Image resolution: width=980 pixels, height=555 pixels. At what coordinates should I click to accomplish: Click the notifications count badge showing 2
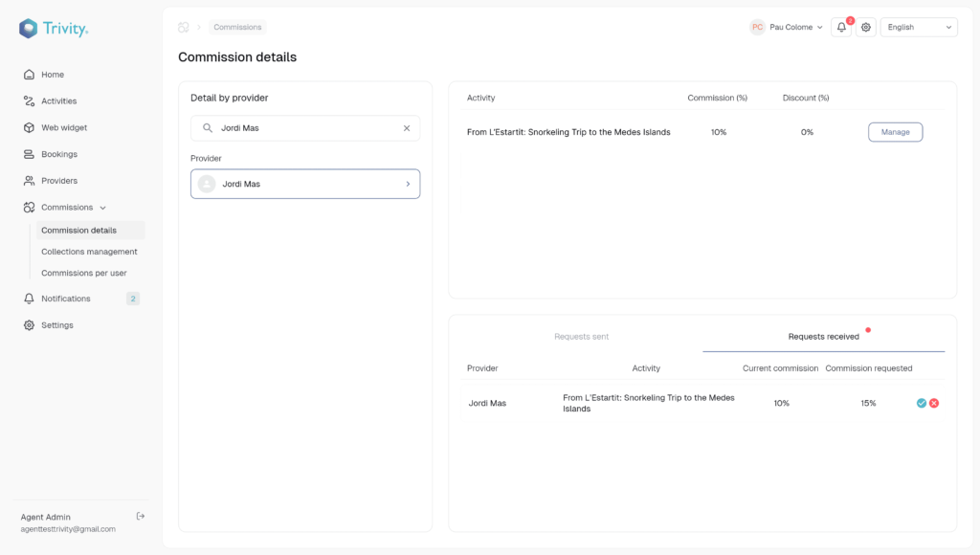click(132, 299)
